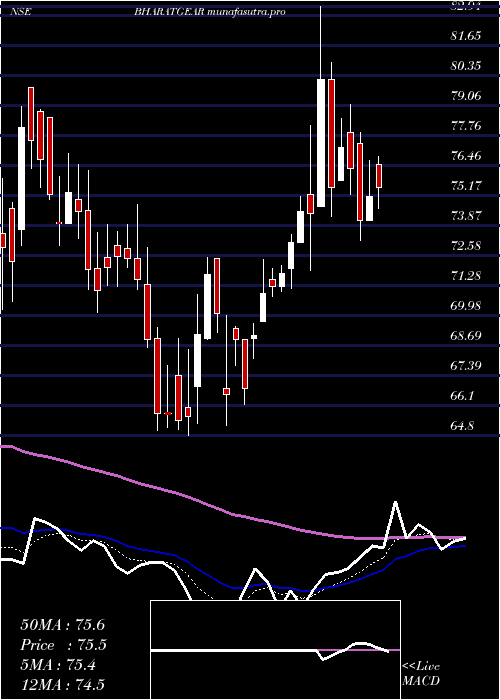This screenshot has width=500, height=700.
Task: Click the 75.17 price axis label
Action: tap(466, 185)
